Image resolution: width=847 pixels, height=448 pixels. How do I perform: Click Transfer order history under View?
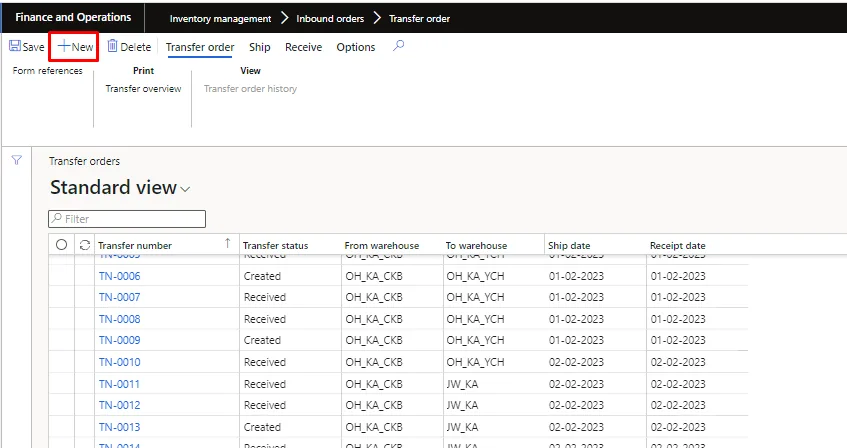[250, 89]
